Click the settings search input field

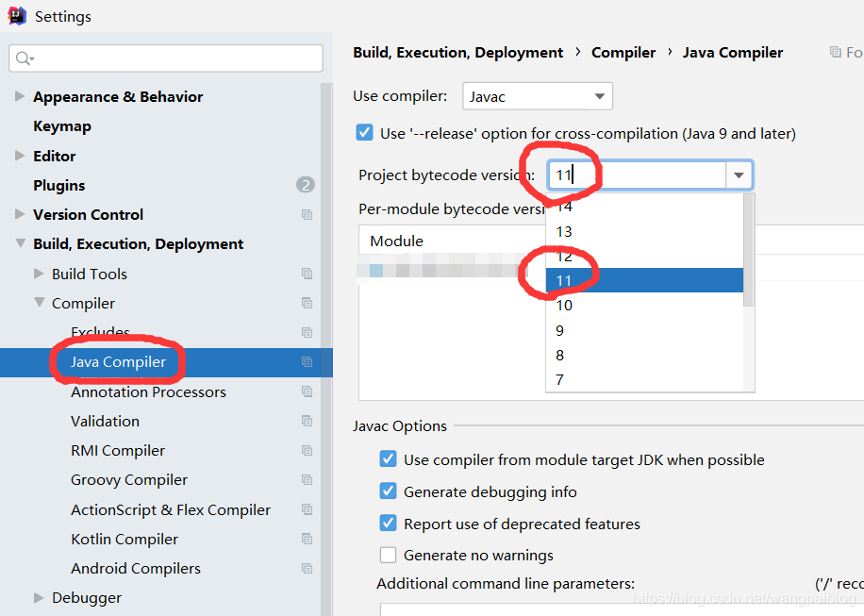(x=166, y=58)
